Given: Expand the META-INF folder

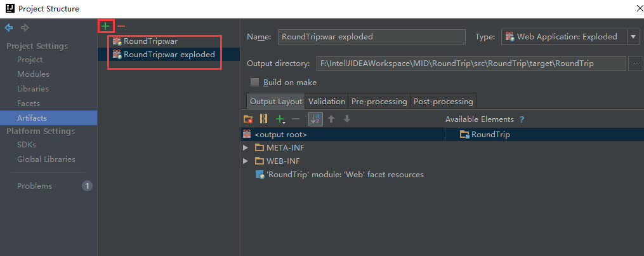Looking at the screenshot, I should [x=246, y=148].
